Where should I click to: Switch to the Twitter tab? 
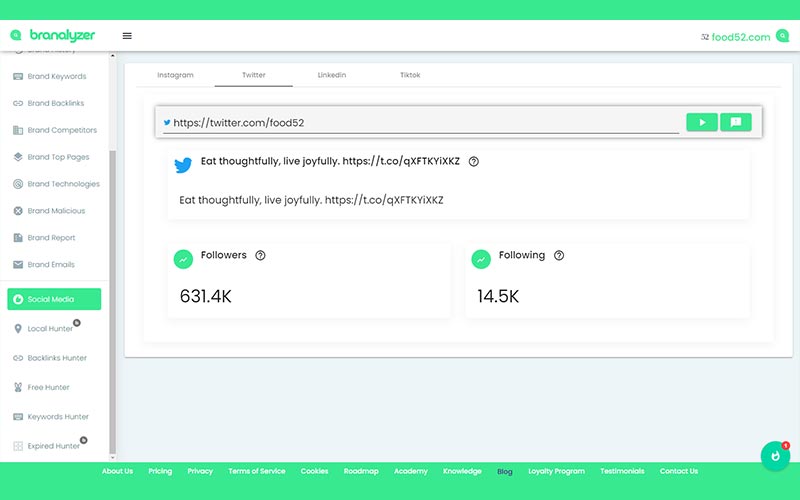254,75
